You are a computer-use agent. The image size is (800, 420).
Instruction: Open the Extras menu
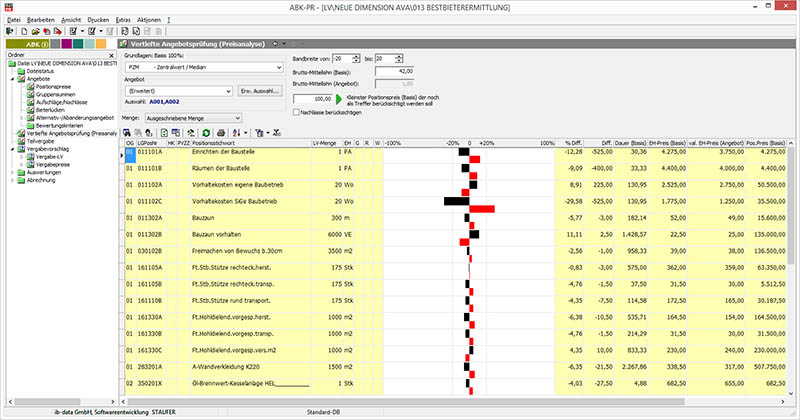(x=125, y=18)
